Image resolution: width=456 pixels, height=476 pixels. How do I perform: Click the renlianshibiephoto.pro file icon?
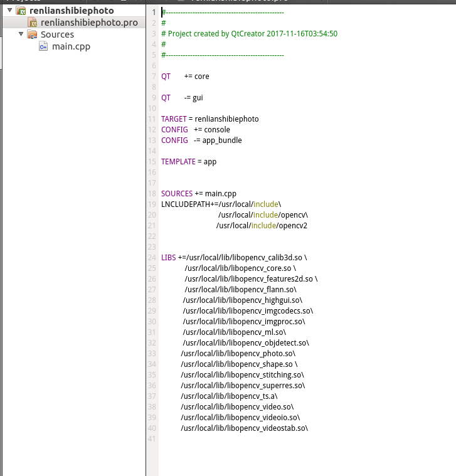33,23
